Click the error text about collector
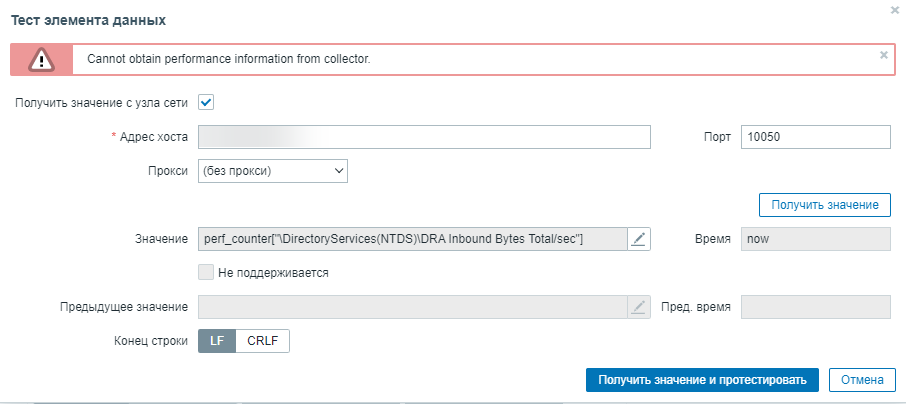This screenshot has height=404, width=906. (x=229, y=59)
